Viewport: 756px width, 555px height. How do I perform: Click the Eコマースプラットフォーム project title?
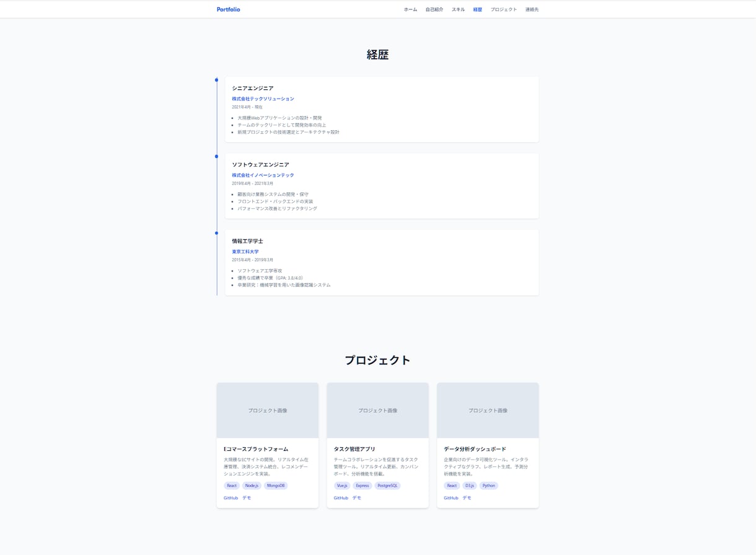pyautogui.click(x=256, y=449)
